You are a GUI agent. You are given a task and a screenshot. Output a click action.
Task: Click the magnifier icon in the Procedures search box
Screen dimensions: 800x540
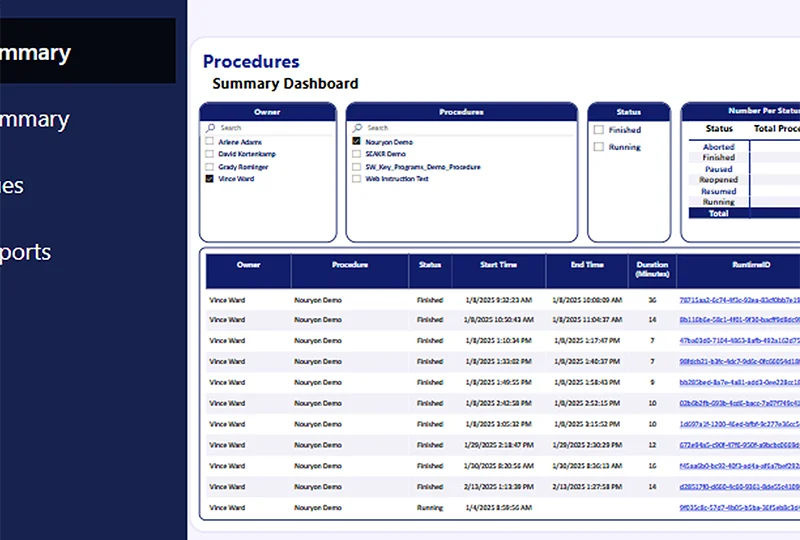pyautogui.click(x=358, y=128)
